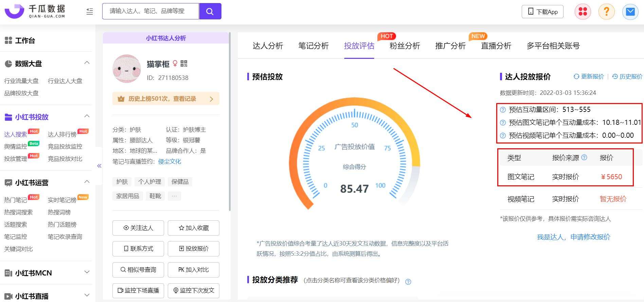Image resolution: width=644 pixels, height=302 pixels.
Task: Click the 小红书直播 camera icon
Action: coord(8,296)
